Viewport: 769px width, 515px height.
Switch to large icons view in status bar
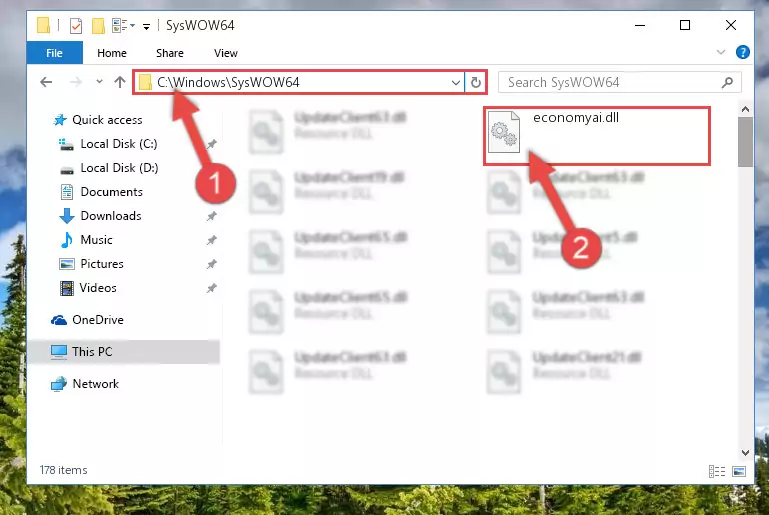pos(739,471)
